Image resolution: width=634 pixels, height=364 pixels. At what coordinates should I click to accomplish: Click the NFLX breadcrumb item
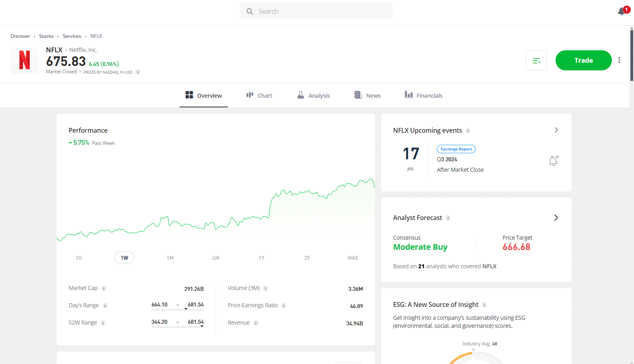[96, 36]
